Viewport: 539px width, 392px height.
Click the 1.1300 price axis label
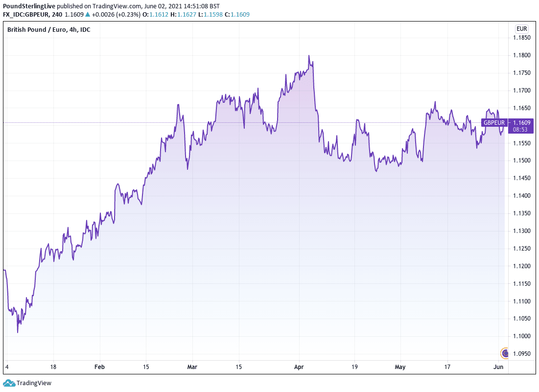[521, 231]
